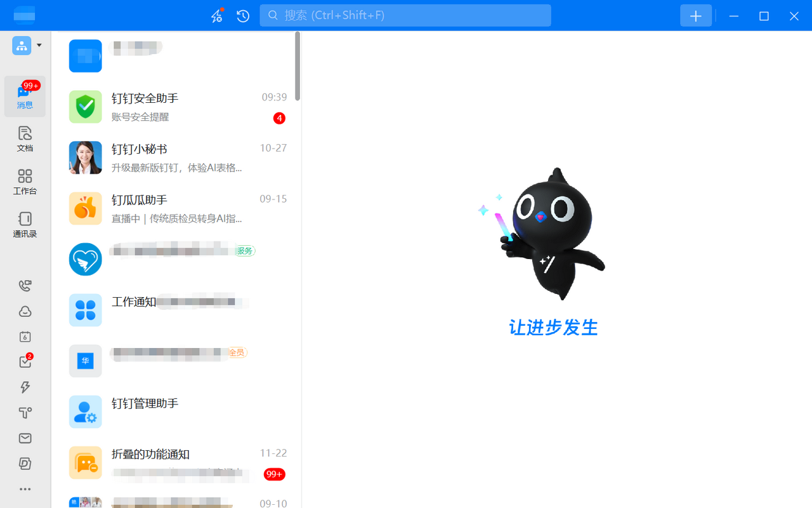Image resolution: width=812 pixels, height=508 pixels.
Task: Expand the three-dots more menu in sidebar
Action: tap(25, 489)
